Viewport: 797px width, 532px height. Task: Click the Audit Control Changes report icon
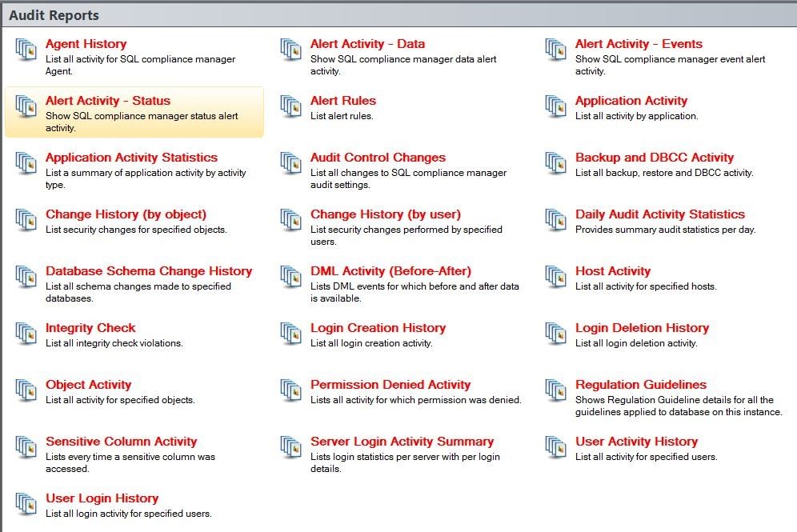point(290,163)
